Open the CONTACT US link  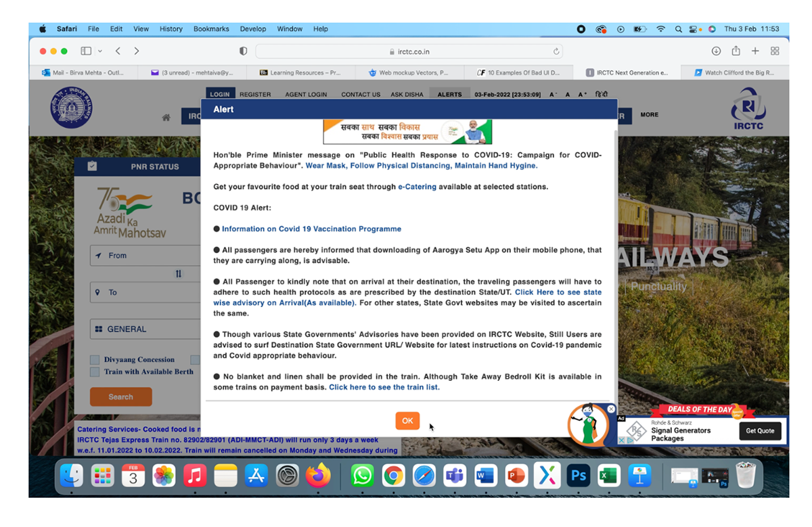click(361, 95)
